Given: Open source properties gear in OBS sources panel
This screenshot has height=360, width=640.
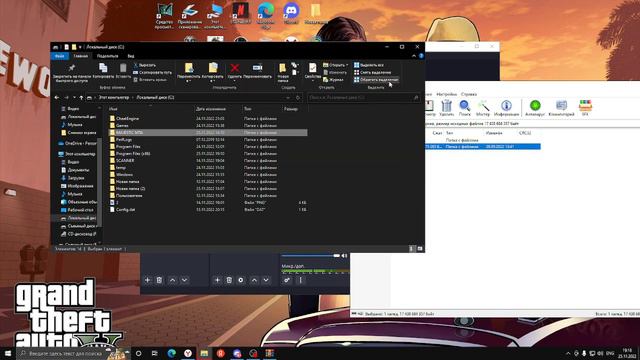Looking at the screenshot, I should tap(241, 280).
